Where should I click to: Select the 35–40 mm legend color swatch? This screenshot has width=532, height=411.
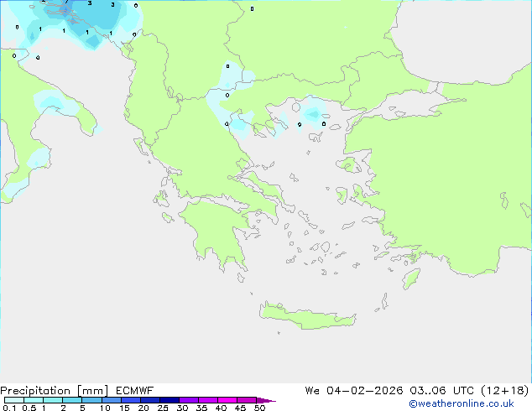207,400
